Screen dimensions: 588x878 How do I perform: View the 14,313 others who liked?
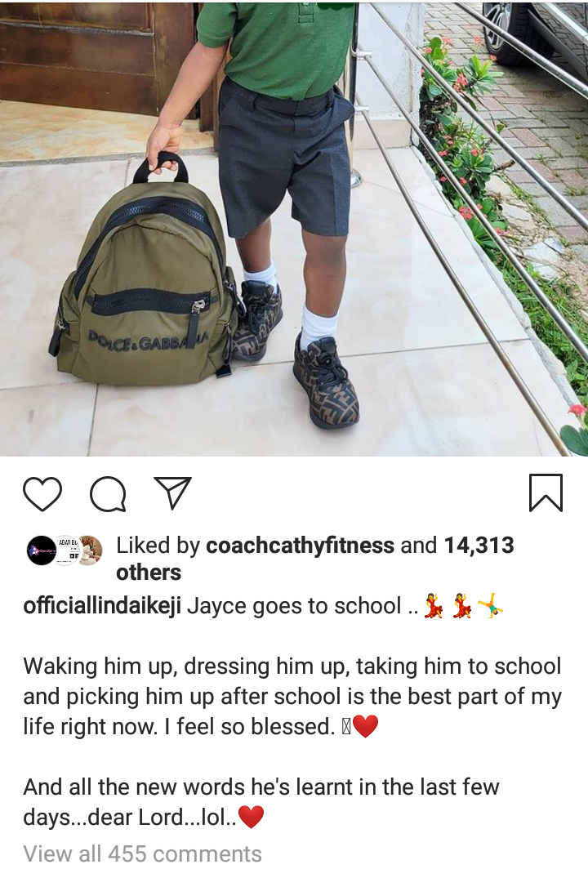click(x=314, y=559)
